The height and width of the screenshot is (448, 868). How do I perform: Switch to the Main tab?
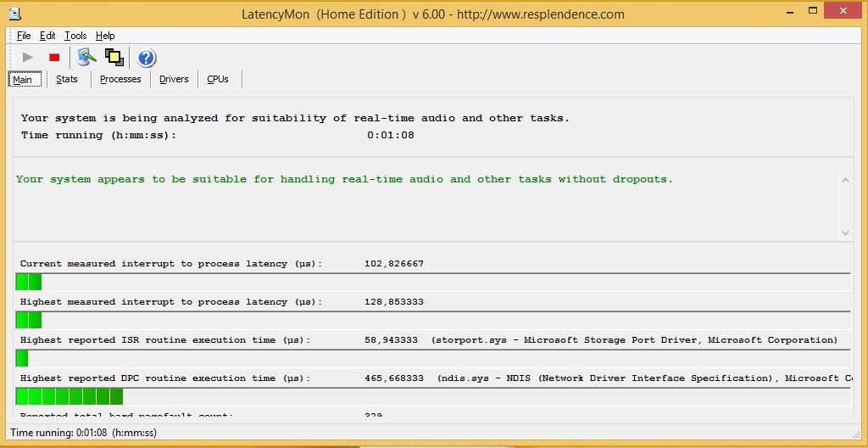click(25, 79)
